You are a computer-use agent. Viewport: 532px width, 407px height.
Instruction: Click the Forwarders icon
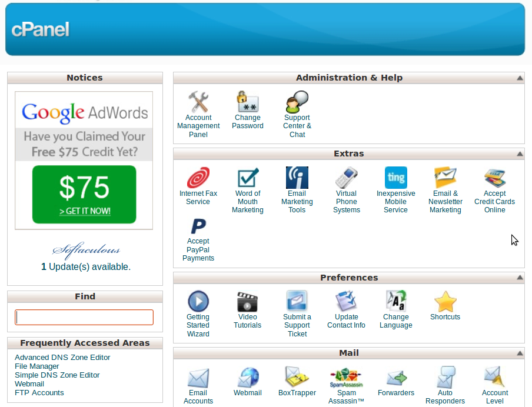coord(395,377)
